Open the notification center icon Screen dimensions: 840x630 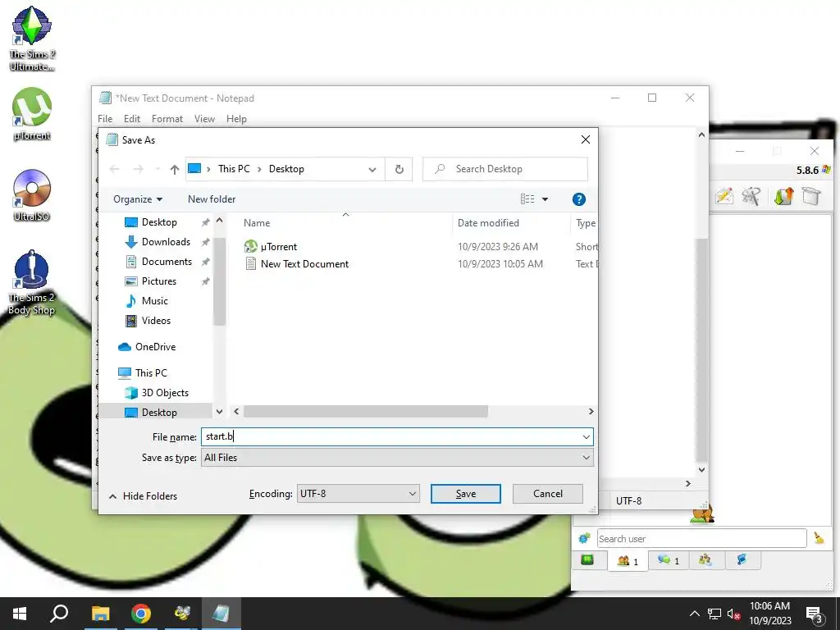click(815, 615)
